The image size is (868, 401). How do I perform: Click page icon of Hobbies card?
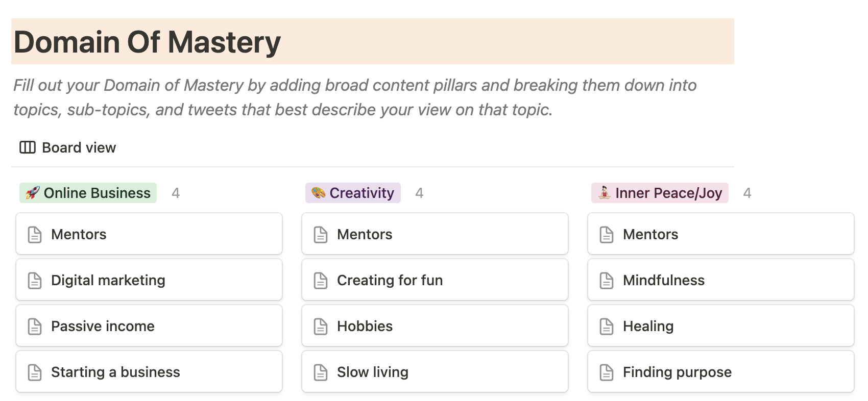[x=321, y=326]
